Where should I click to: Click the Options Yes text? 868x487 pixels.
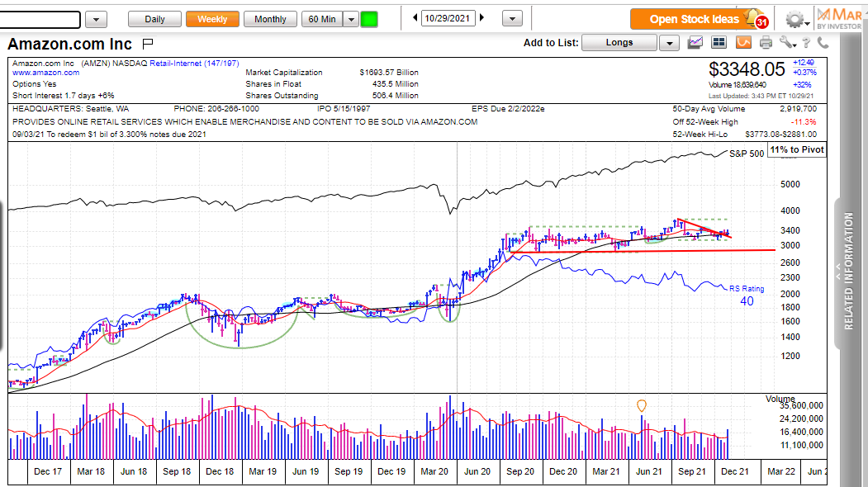click(35, 84)
